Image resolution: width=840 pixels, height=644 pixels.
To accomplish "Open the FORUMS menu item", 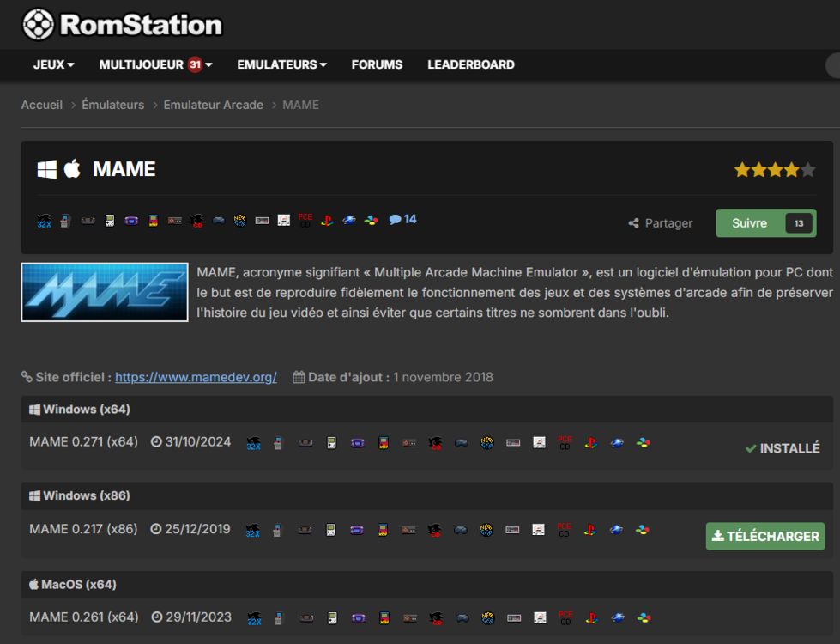I will 377,64.
